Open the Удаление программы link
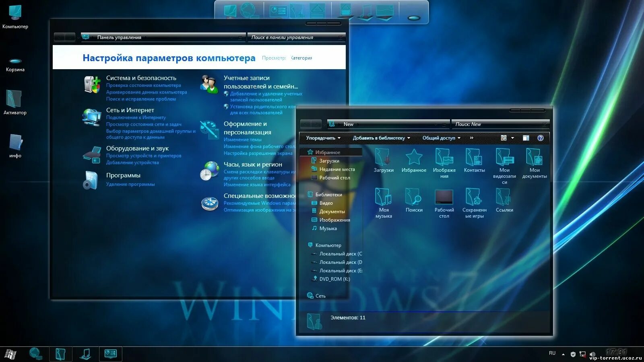This screenshot has height=362, width=644. click(130, 184)
